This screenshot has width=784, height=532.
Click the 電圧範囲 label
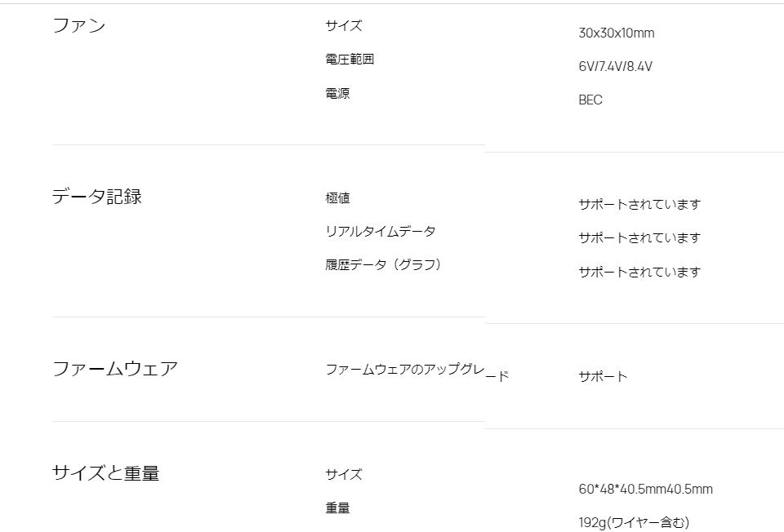pyautogui.click(x=350, y=59)
